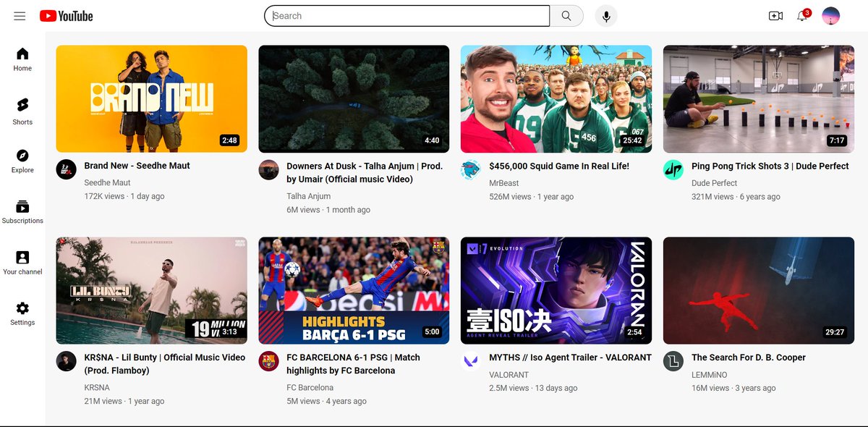Screen dimensions: 868x427
Task: Play the Brand New - Seedhe Maut thumbnail
Action: 150,98
